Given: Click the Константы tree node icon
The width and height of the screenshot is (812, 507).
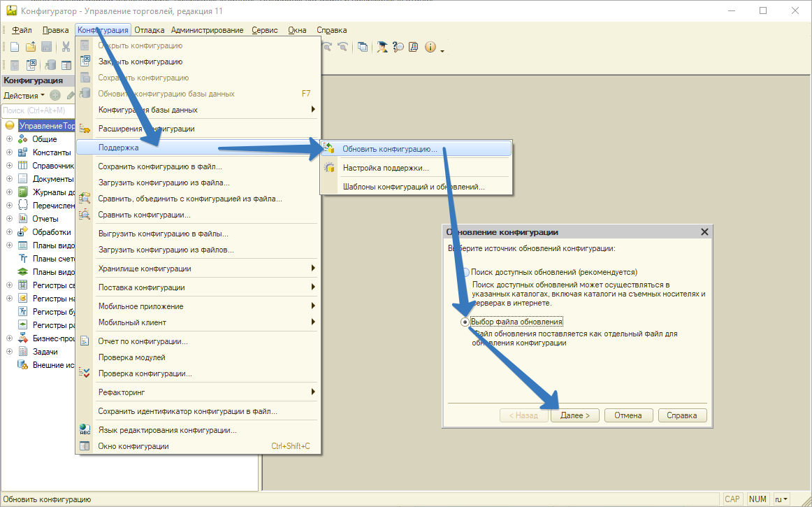Looking at the screenshot, I should (22, 152).
